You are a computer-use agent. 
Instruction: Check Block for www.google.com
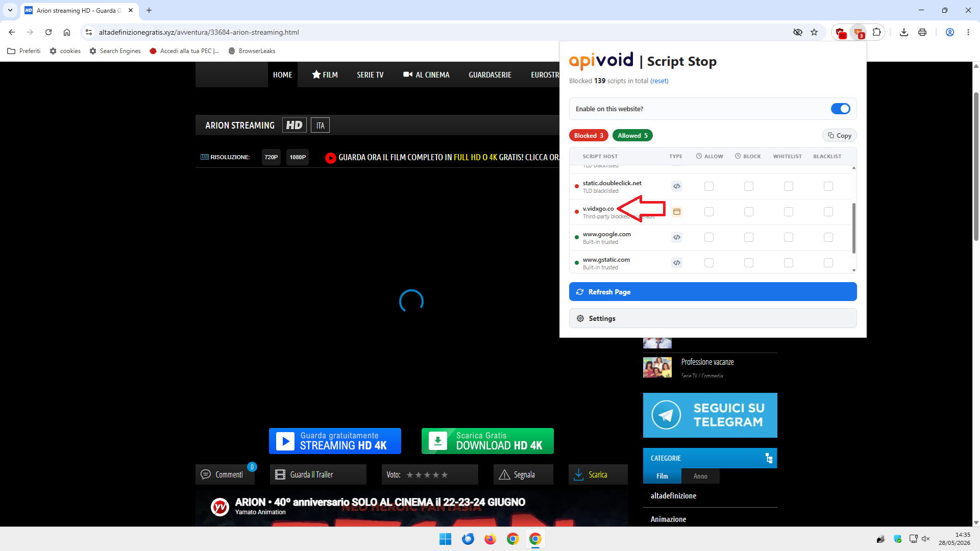[749, 237]
